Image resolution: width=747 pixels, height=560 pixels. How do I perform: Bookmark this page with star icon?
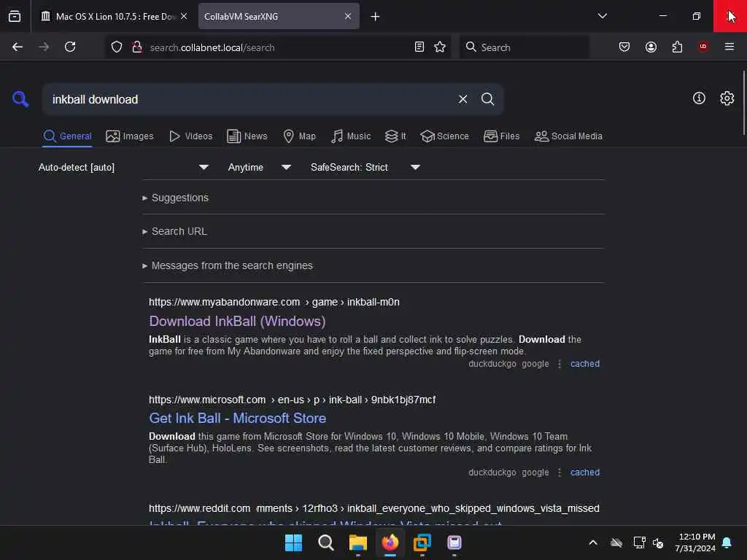pos(440,47)
